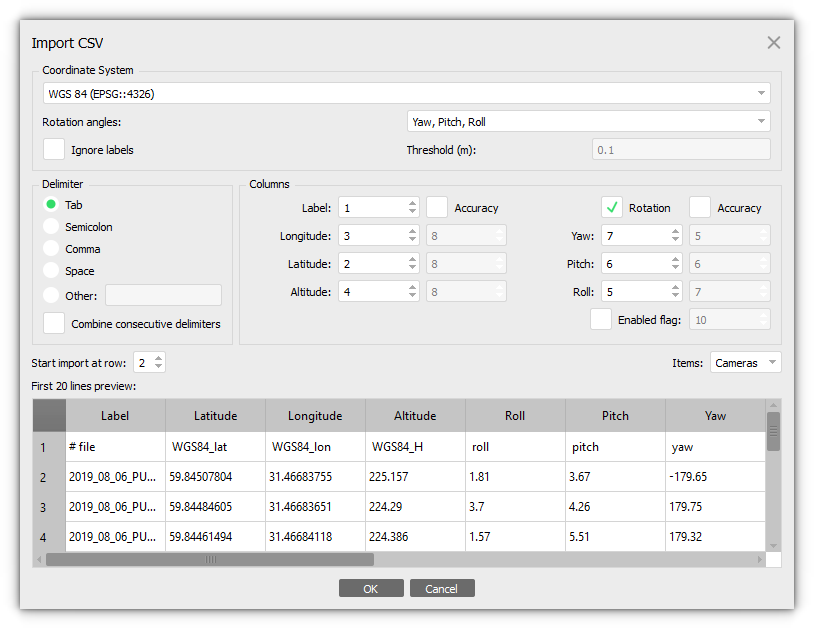The width and height of the screenshot is (814, 628).
Task: Select the cell with longitude 31.46684118
Action: point(315,537)
